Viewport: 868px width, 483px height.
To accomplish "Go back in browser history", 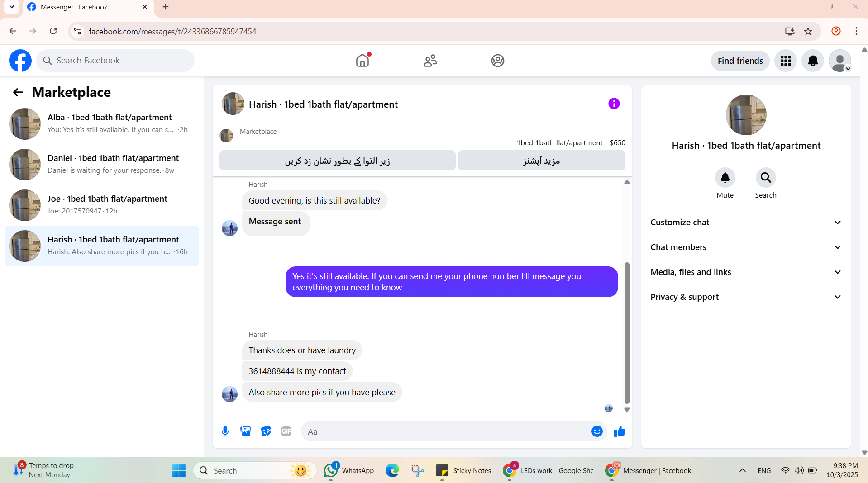I will click(13, 31).
